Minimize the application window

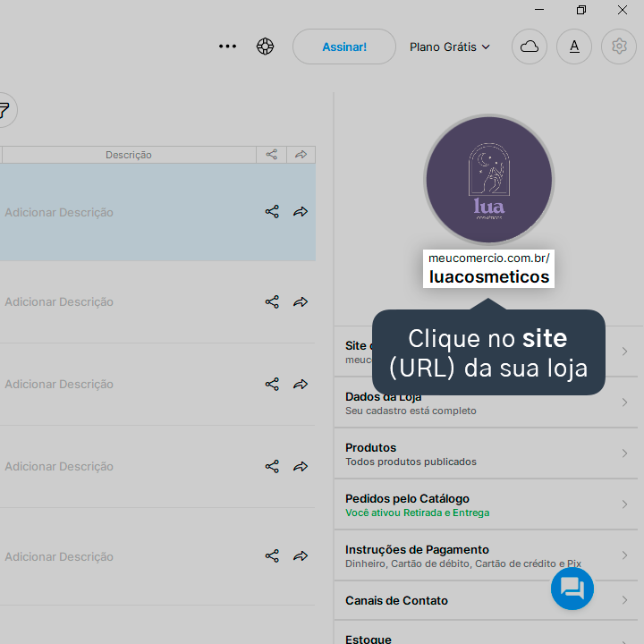[539, 10]
